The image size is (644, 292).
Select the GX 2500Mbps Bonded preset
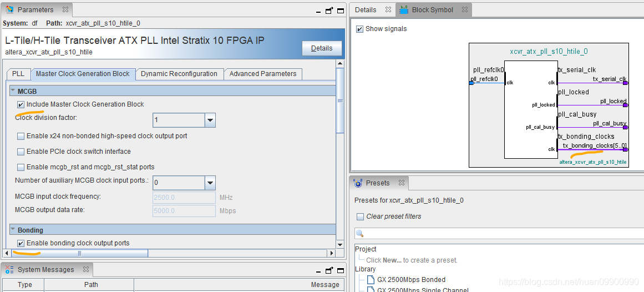[411, 280]
